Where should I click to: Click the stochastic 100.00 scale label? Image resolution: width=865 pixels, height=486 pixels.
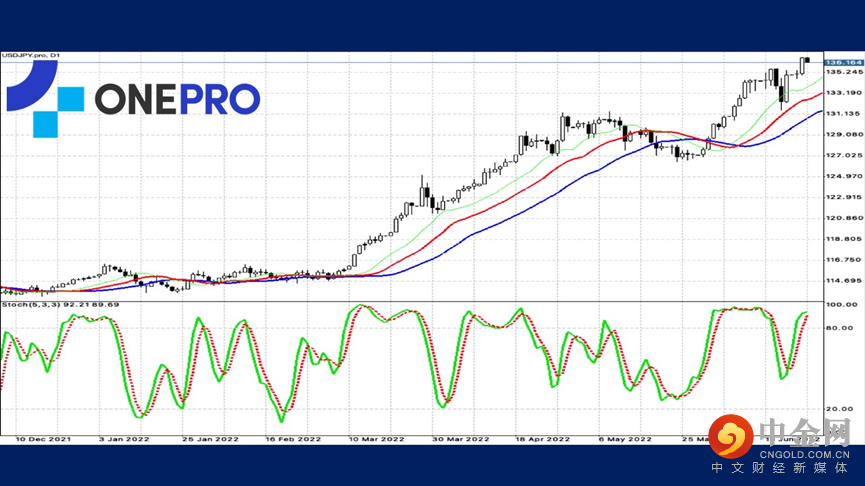(842, 305)
